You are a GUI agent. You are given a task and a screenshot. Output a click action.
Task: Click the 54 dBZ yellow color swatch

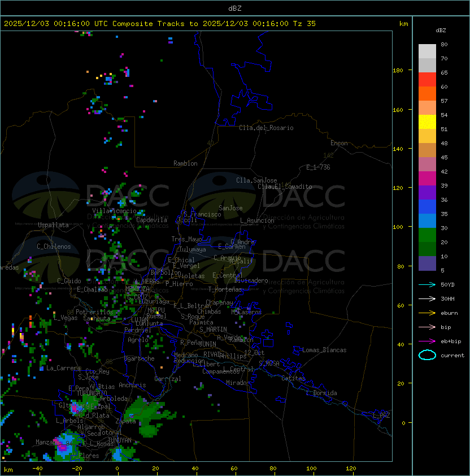427,122
